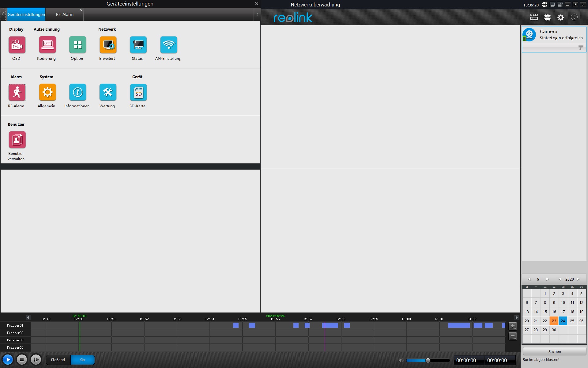The width and height of the screenshot is (588, 368).
Task: Open the Erweitert network settings
Action: (108, 45)
